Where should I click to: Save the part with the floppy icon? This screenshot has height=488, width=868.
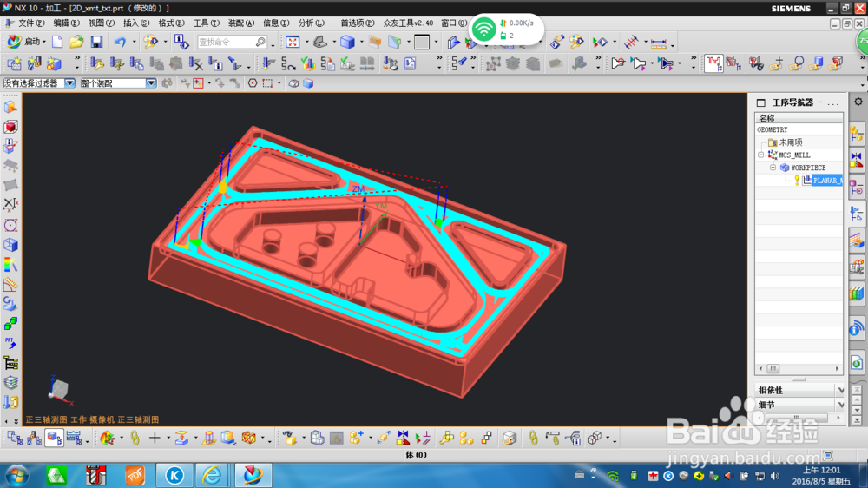tap(96, 42)
